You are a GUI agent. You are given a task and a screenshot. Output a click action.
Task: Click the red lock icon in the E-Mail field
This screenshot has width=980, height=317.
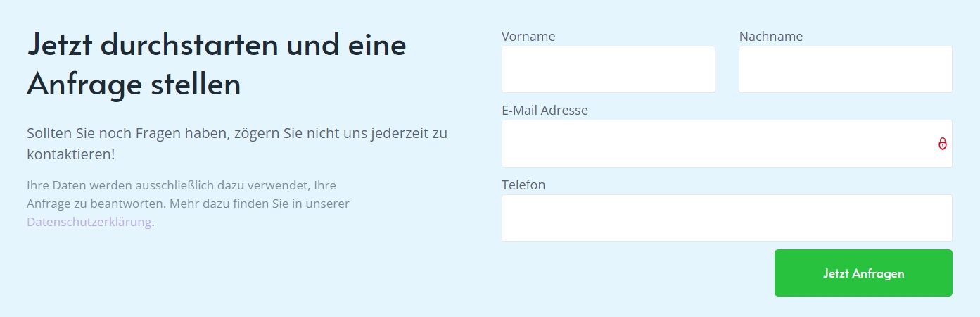coord(942,144)
